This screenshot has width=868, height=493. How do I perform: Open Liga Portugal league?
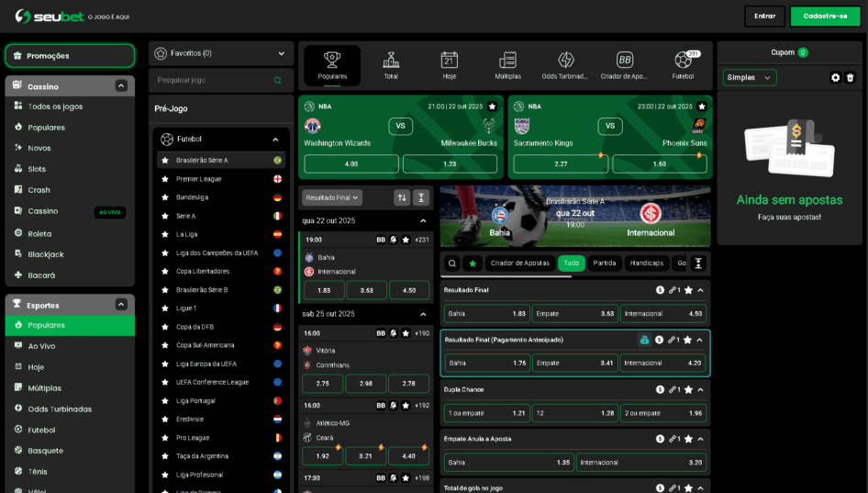tap(221, 401)
